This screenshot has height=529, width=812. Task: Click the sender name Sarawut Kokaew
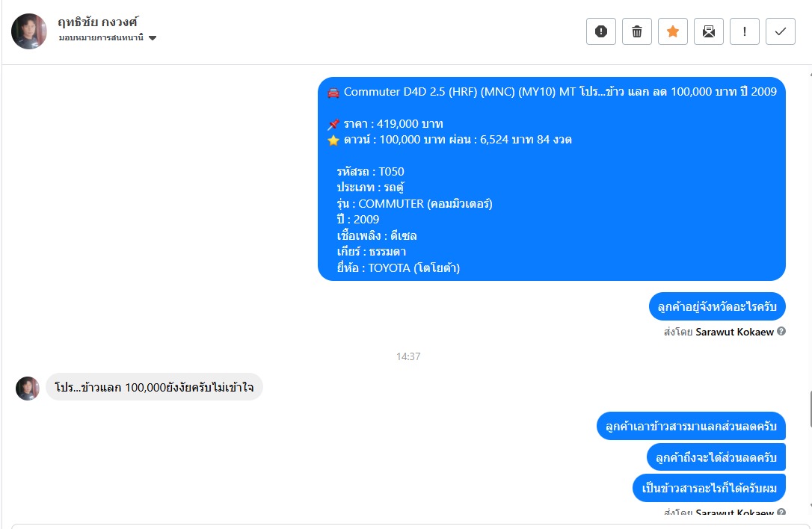734,332
